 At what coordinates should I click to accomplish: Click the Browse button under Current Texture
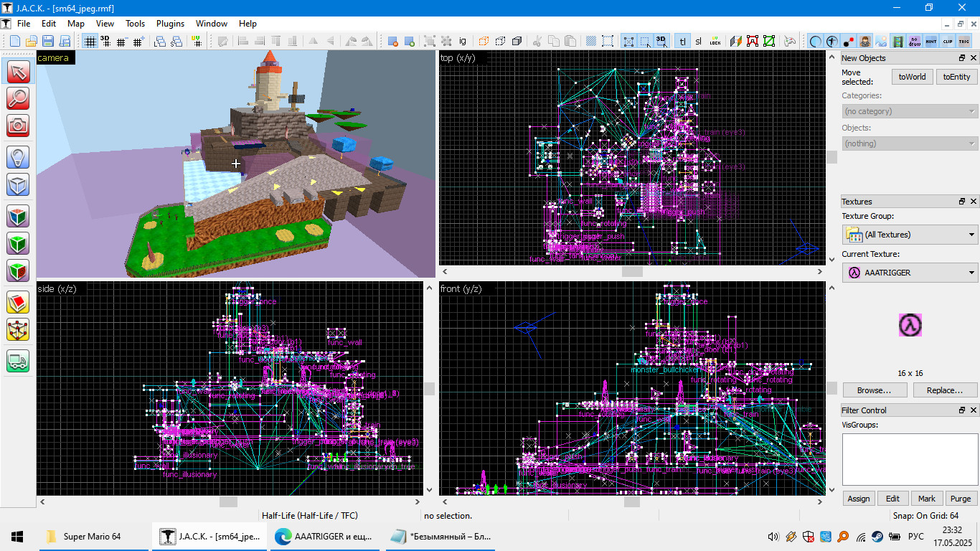pos(875,390)
